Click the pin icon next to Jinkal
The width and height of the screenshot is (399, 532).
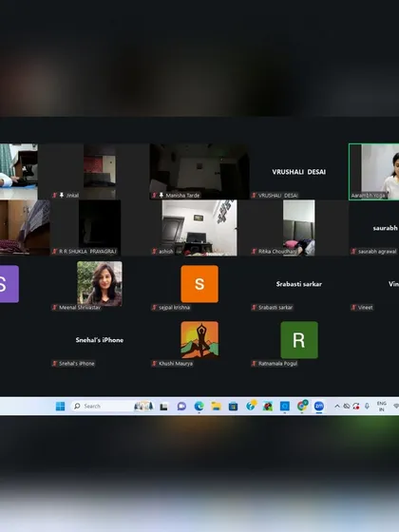click(x=62, y=195)
